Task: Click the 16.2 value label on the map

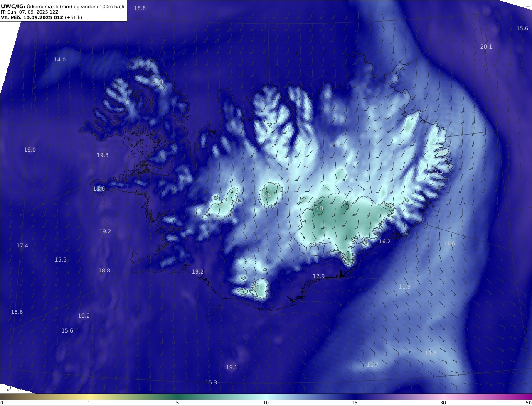Action: tap(385, 242)
